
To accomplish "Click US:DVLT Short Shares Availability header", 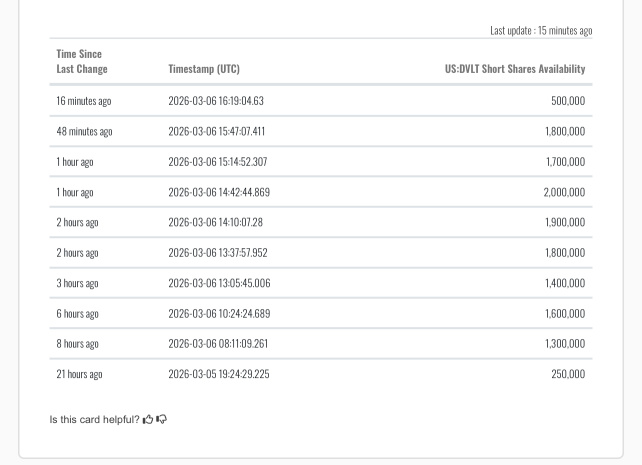I will click(515, 69).
